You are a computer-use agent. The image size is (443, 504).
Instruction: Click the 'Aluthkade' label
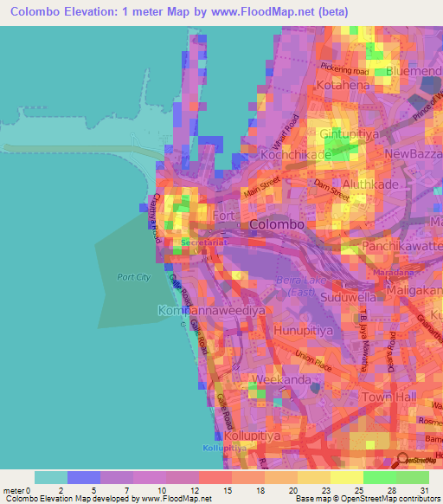(370, 184)
